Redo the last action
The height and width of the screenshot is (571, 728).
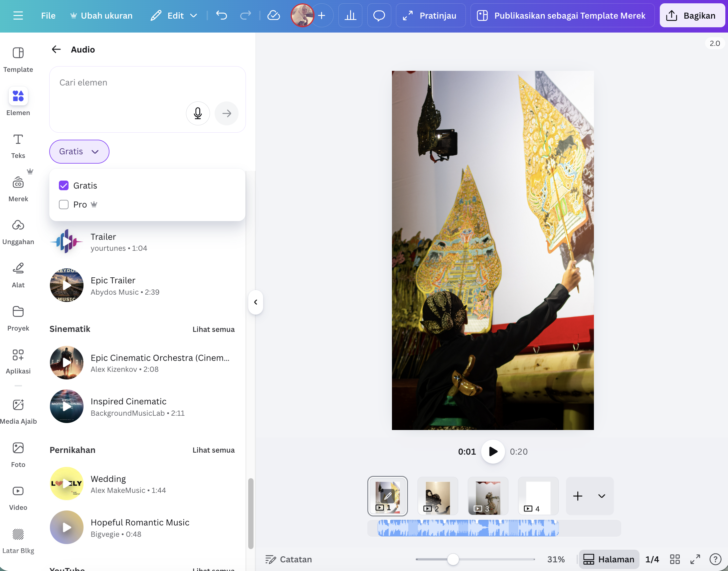tap(246, 16)
